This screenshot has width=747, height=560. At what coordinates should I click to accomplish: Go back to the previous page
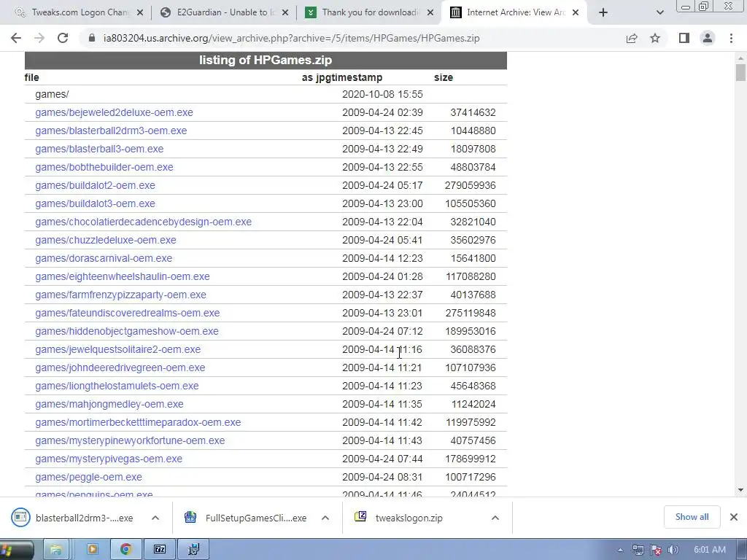16,38
